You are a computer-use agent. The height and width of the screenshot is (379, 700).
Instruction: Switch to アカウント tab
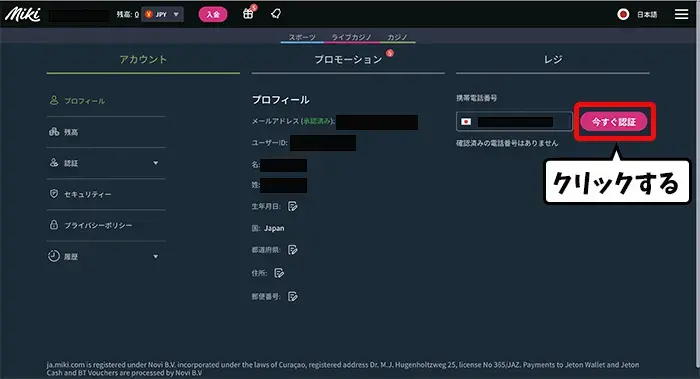point(143,59)
